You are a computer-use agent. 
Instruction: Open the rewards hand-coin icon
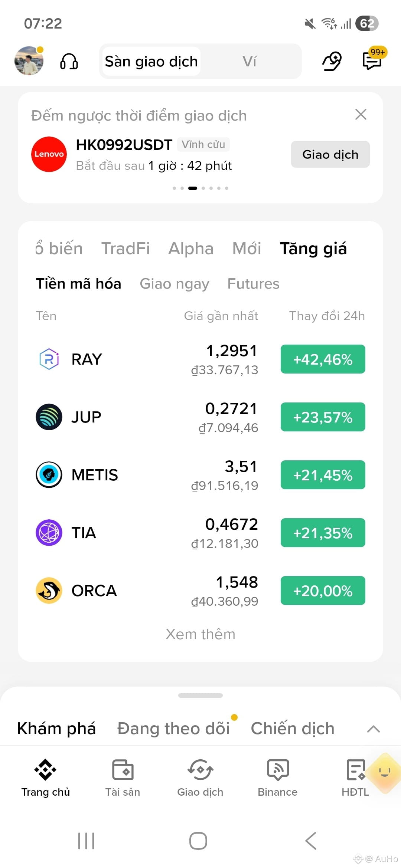pos(332,61)
